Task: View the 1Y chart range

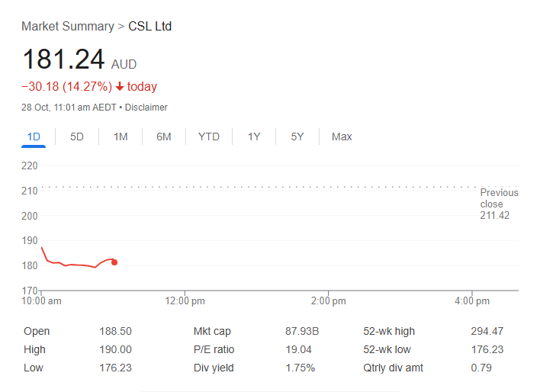Action: coord(254,137)
